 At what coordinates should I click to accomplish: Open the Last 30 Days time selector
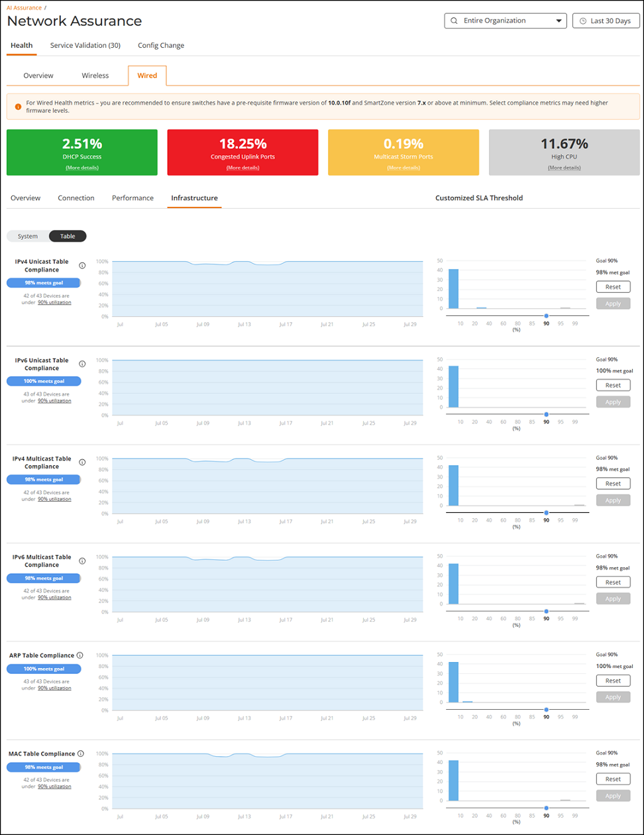606,21
